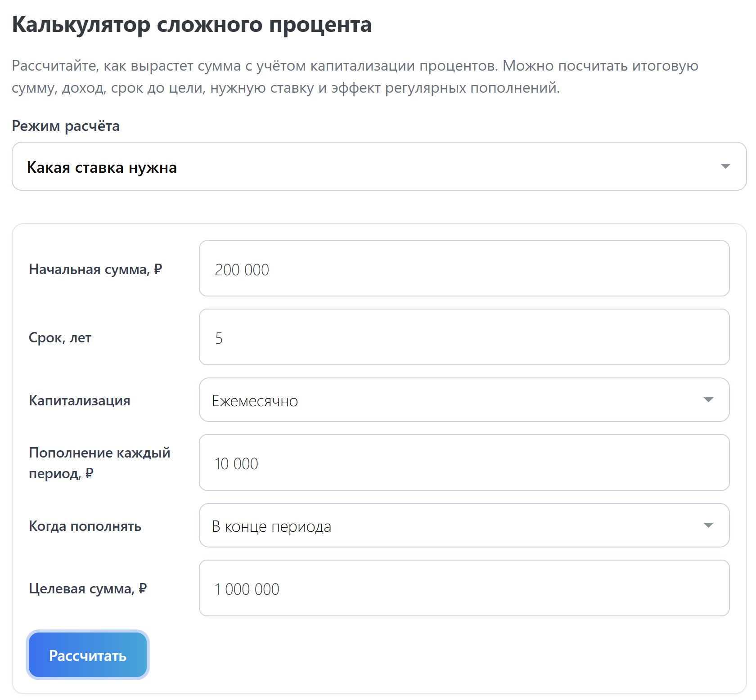Click the heading 'Калькулятор сложного процента'
The image size is (756, 700).
(192, 24)
